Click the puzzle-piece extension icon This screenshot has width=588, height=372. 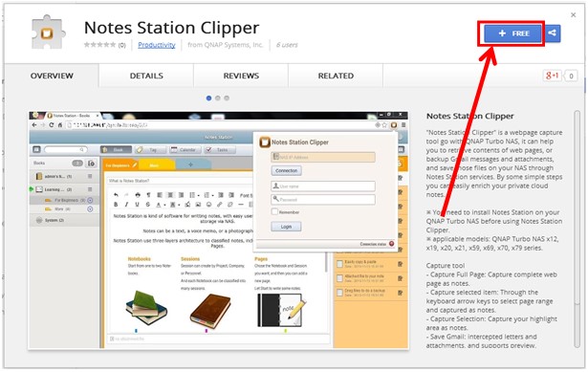(48, 33)
